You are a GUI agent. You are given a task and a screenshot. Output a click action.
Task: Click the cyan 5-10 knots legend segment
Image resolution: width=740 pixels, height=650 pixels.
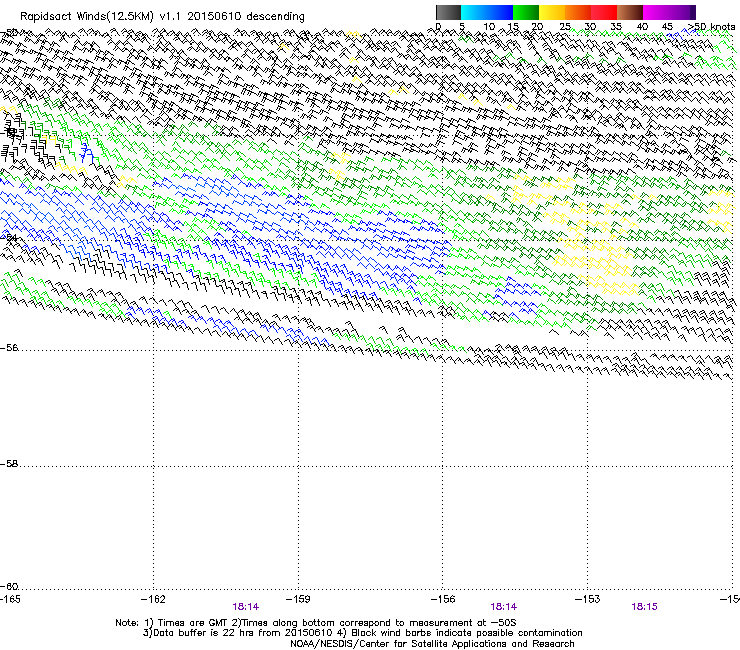click(474, 12)
